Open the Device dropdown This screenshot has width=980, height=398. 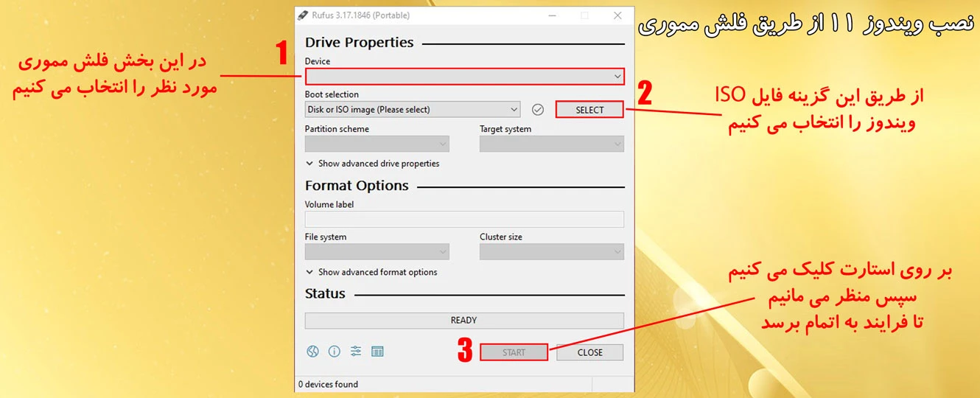tap(465, 76)
